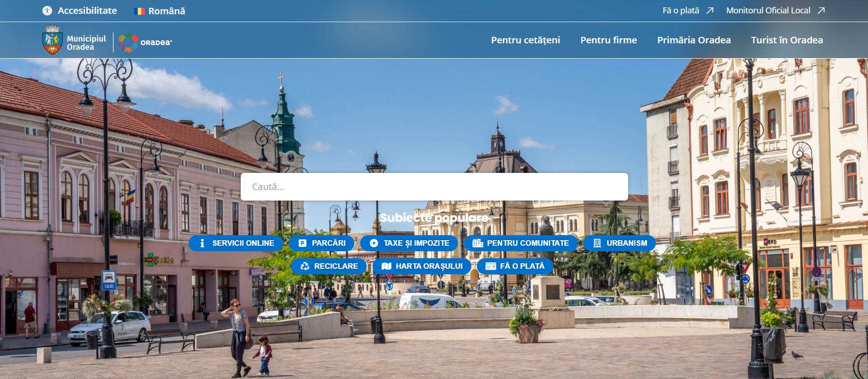Click the Taxe și Impozite button
The image size is (868, 379).
click(409, 243)
